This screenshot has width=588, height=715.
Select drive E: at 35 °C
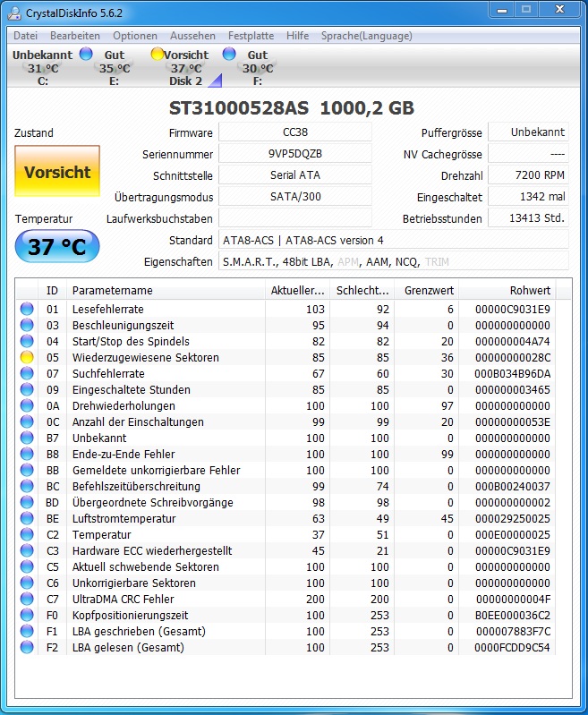114,67
